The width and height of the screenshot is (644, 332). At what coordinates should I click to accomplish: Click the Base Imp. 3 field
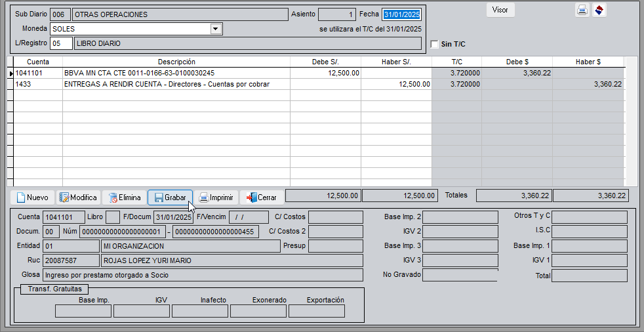pos(460,246)
